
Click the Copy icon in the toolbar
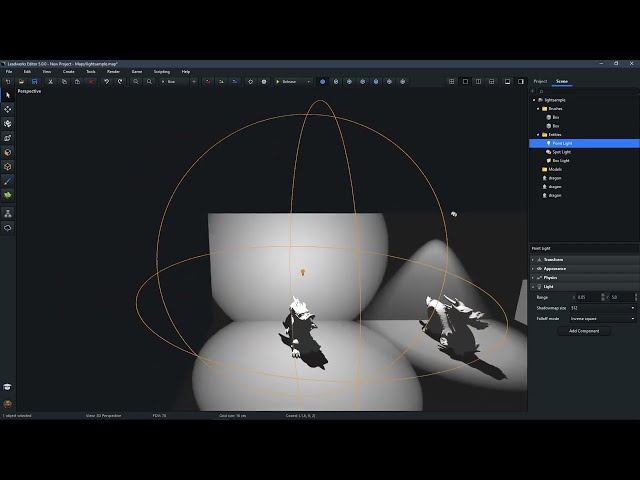pyautogui.click(x=64, y=82)
